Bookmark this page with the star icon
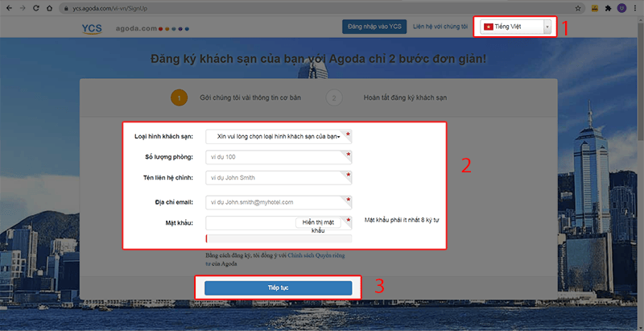The image size is (644, 331). click(578, 8)
